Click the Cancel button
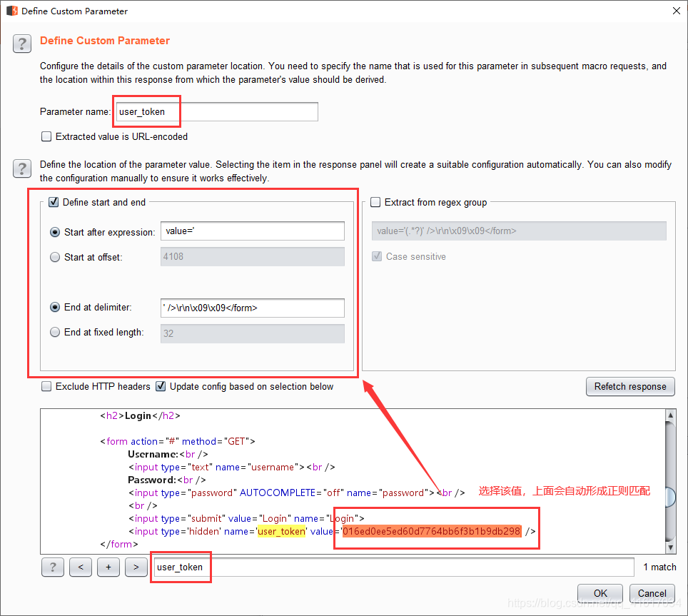688x616 pixels. click(652, 593)
